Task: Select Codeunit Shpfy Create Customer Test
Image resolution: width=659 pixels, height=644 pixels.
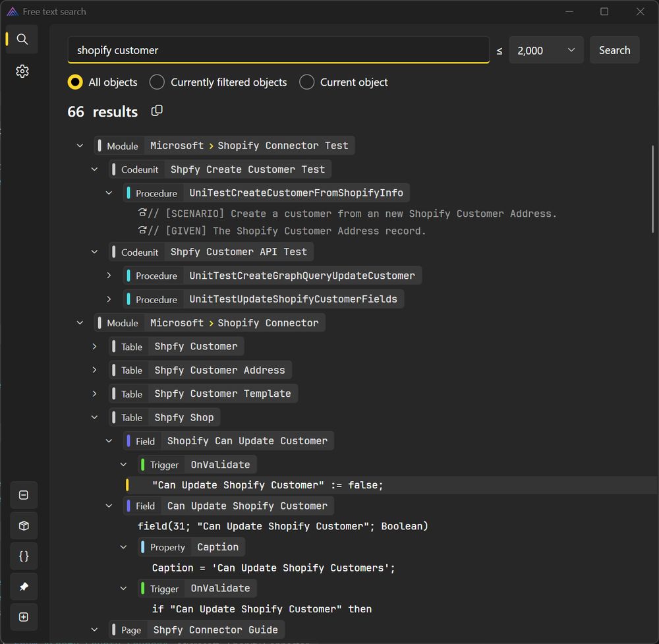Action: 220,169
